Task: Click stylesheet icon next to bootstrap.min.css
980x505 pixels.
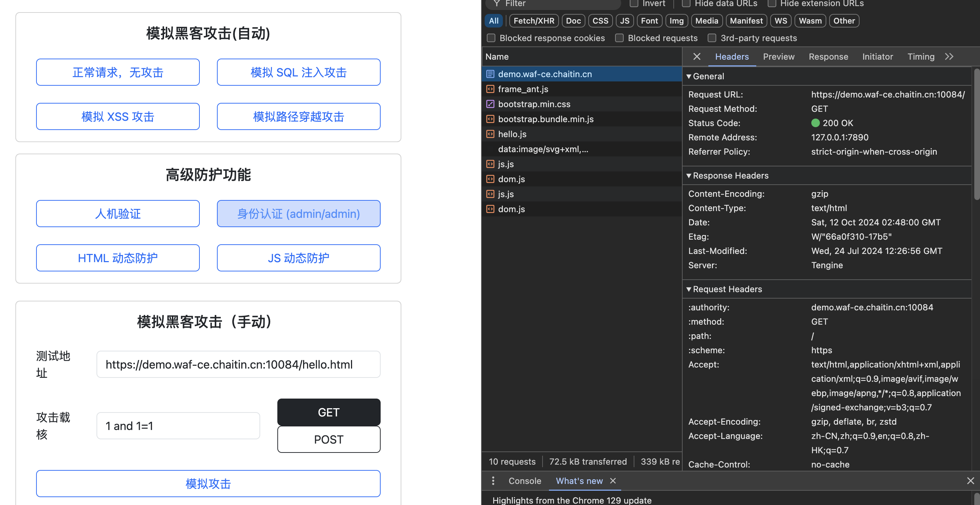Action: [490, 104]
